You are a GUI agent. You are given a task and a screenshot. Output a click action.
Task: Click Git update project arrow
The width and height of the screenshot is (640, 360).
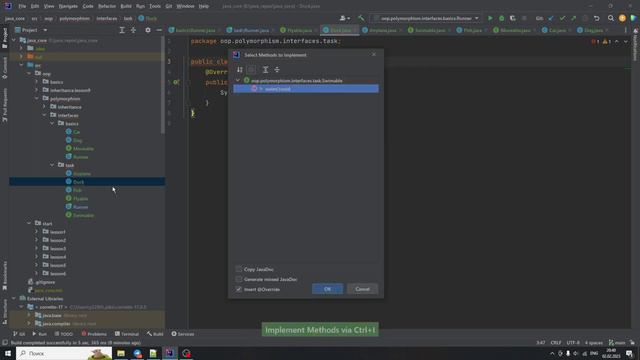(x=551, y=18)
